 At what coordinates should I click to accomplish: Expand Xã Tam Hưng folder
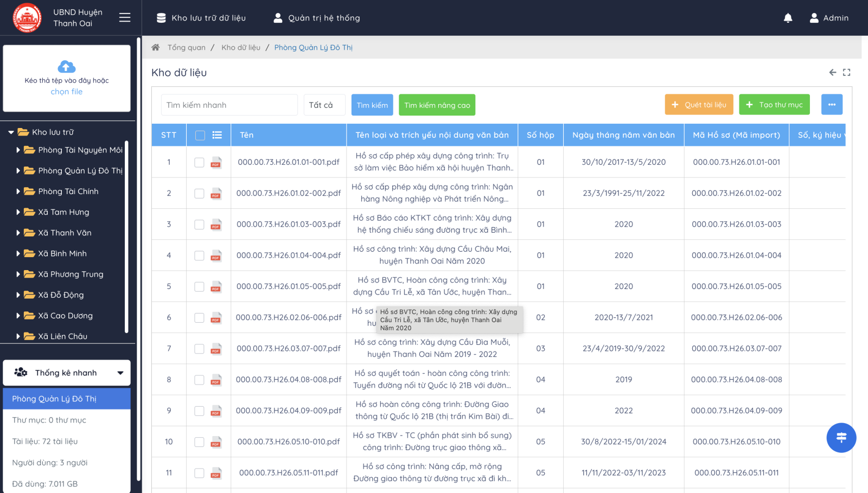(18, 212)
